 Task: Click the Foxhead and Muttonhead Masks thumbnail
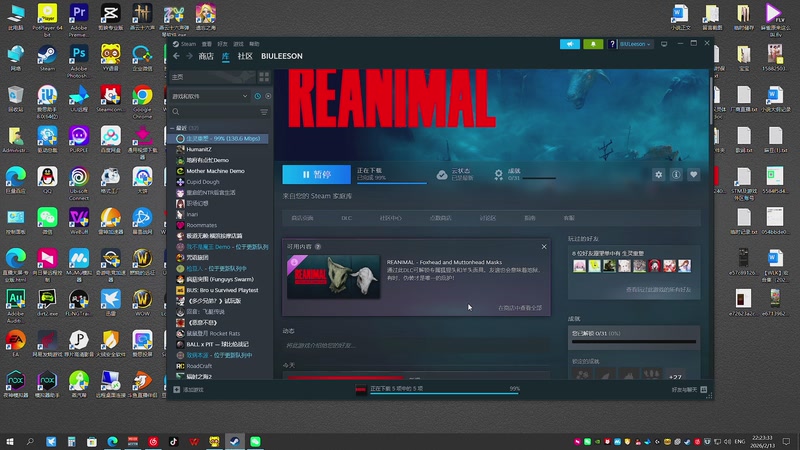[334, 277]
